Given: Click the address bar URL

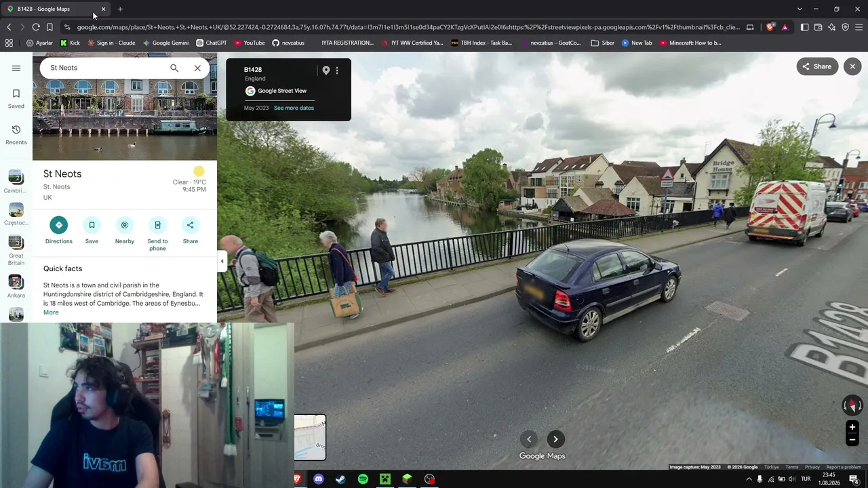Looking at the screenshot, I should tap(408, 27).
